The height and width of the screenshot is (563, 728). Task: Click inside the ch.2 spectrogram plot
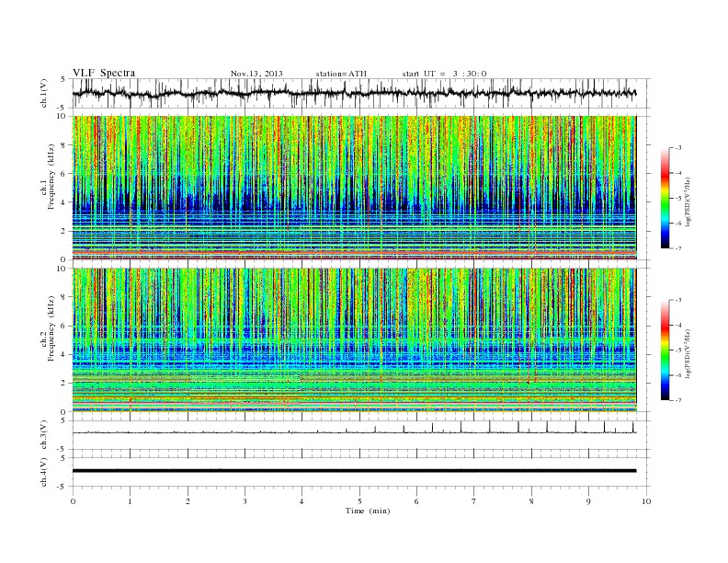(x=354, y=339)
